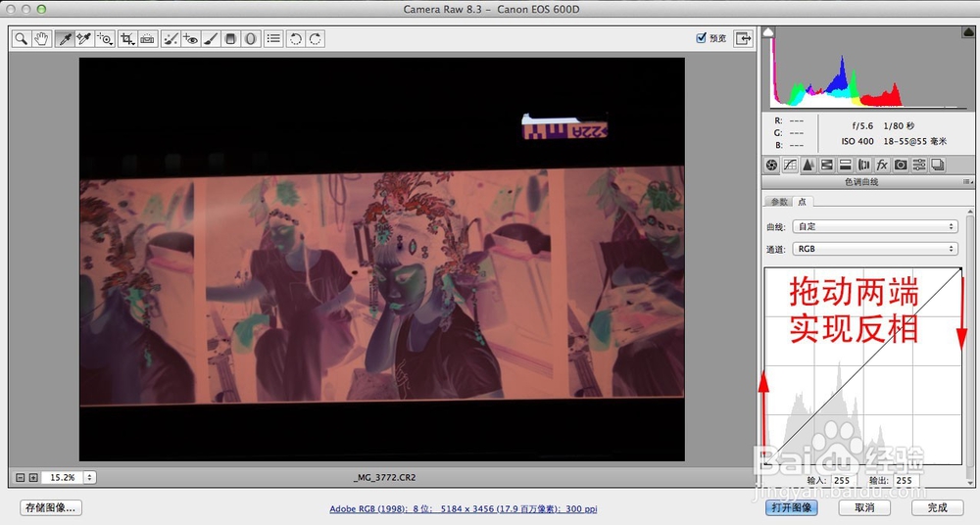Switch to the 点 curve tab

803,202
